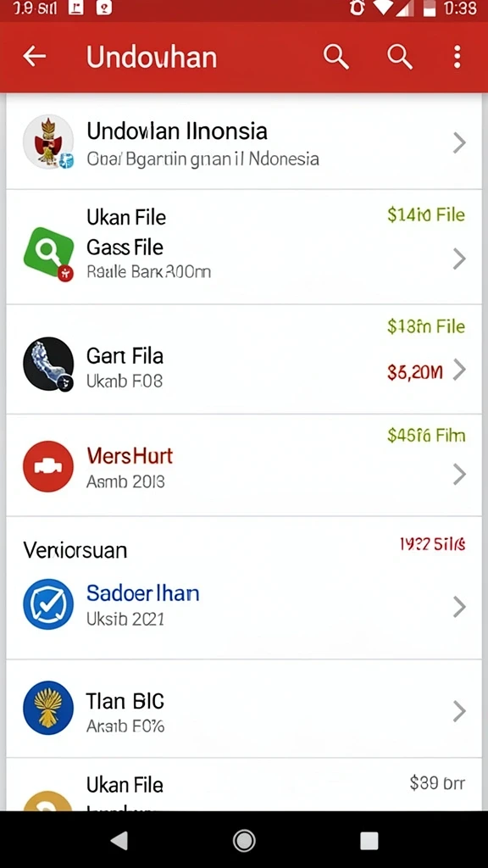Tap the second search magnifier near overflow

400,57
